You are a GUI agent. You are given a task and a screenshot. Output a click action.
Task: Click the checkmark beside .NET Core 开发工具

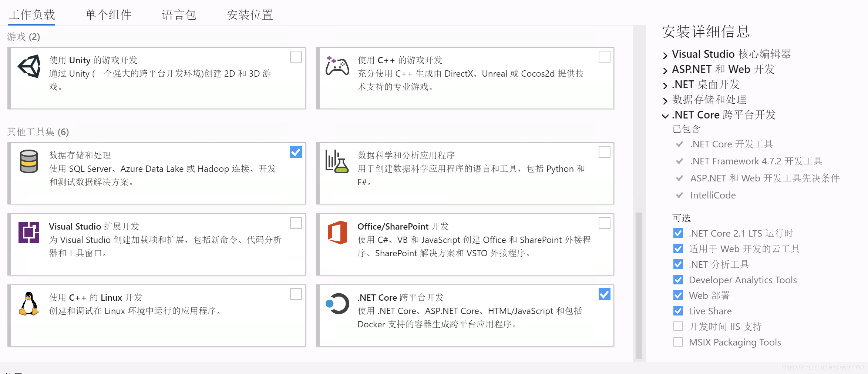tap(679, 144)
